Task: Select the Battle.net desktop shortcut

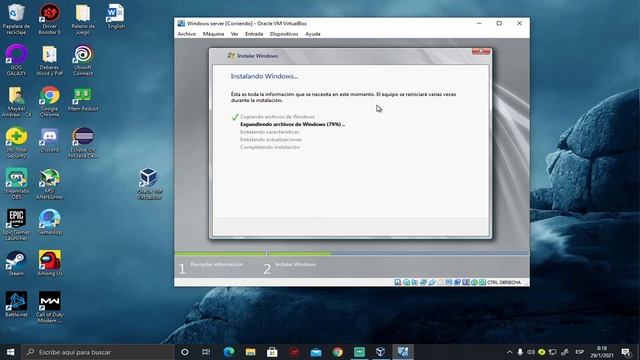Action: click(16, 304)
